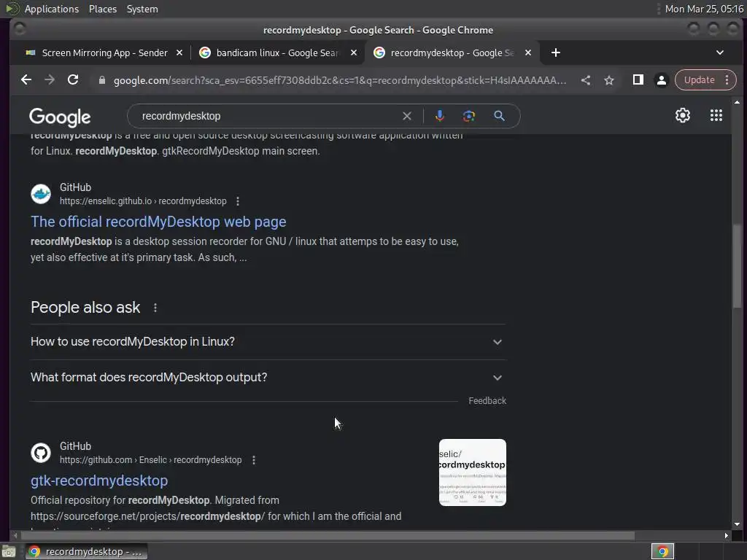This screenshot has width=747, height=560.
Task: Open the recordmydesktop repository thumbnail
Action: pos(473,472)
